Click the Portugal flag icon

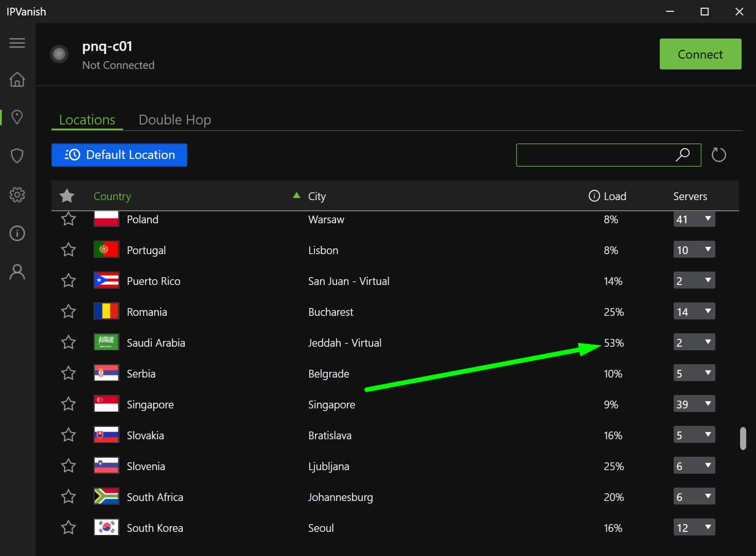coord(107,250)
